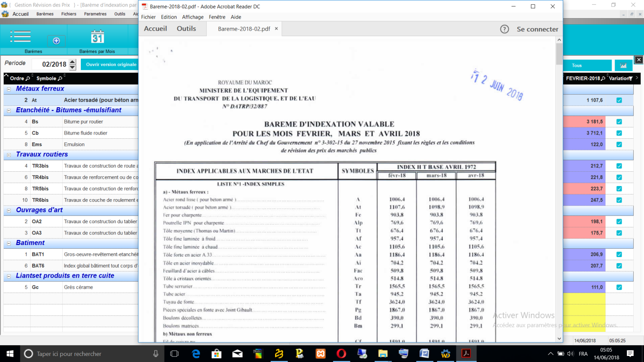Click the blue plus add button
The width and height of the screenshot is (644, 362).
pyautogui.click(x=56, y=41)
